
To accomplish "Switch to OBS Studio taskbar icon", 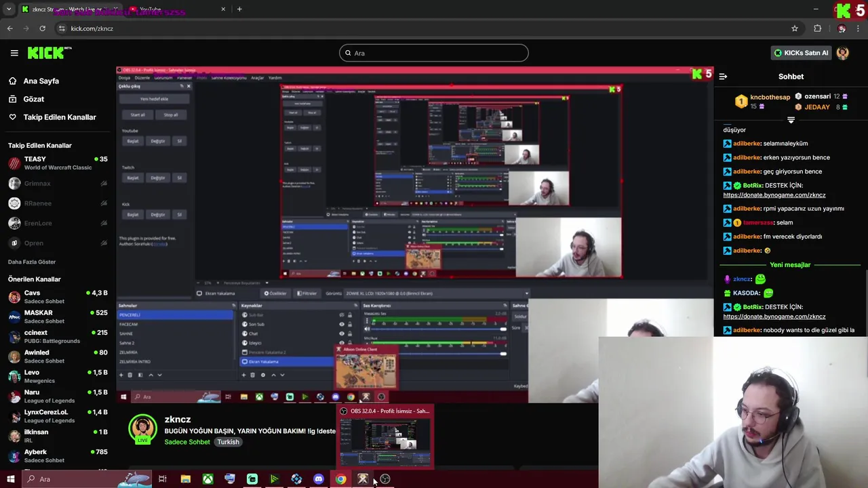I will coord(385,479).
